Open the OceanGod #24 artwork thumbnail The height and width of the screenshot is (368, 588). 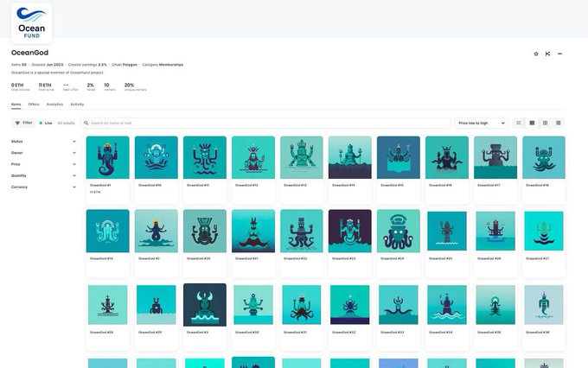pos(399,231)
